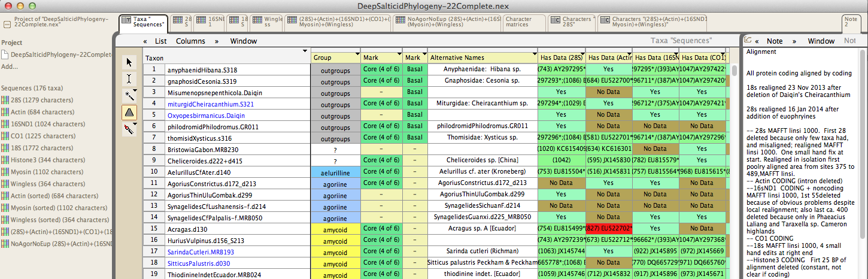Select the arrow pointer tool
Screen dimensions: 868x279
point(129,62)
